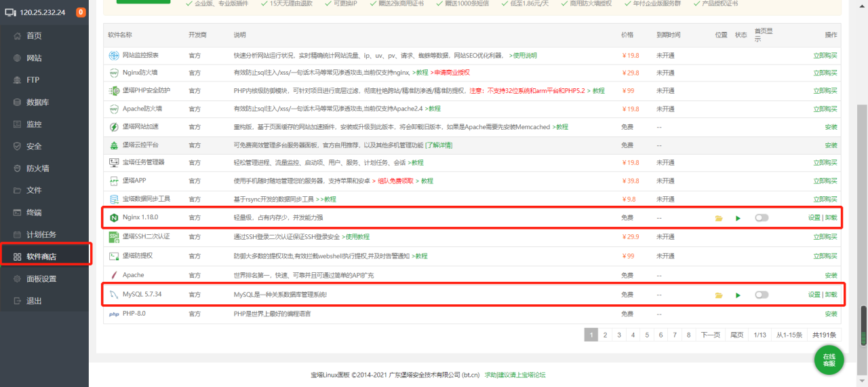Click the MySQL running status arrow
This screenshot has width=868, height=387.
tap(738, 295)
